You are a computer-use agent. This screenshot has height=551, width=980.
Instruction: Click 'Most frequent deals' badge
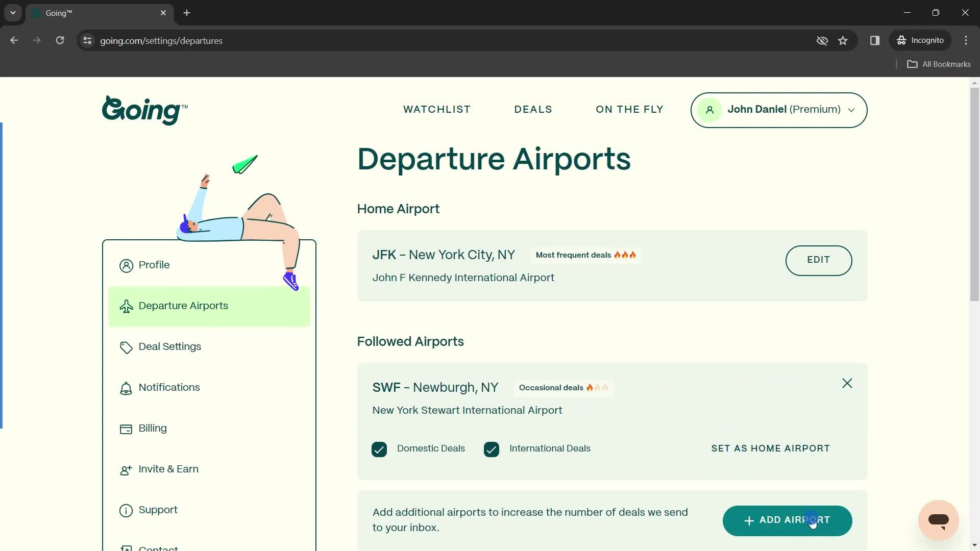click(x=585, y=255)
